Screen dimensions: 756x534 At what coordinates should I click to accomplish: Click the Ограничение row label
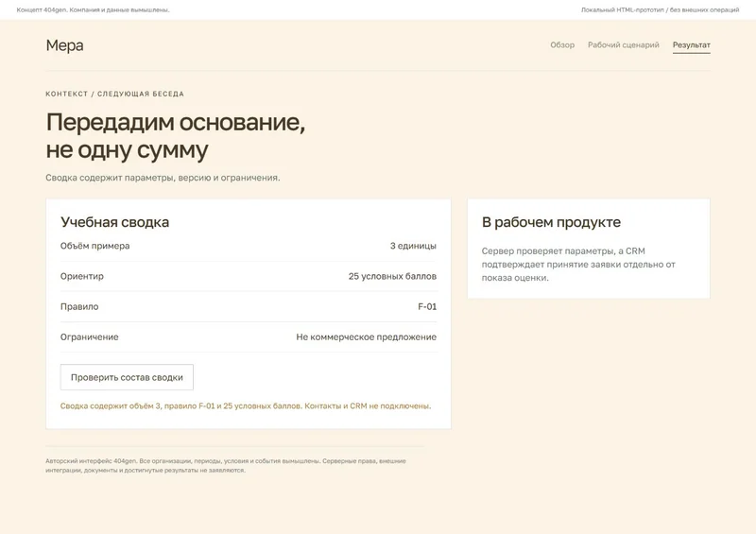click(89, 337)
